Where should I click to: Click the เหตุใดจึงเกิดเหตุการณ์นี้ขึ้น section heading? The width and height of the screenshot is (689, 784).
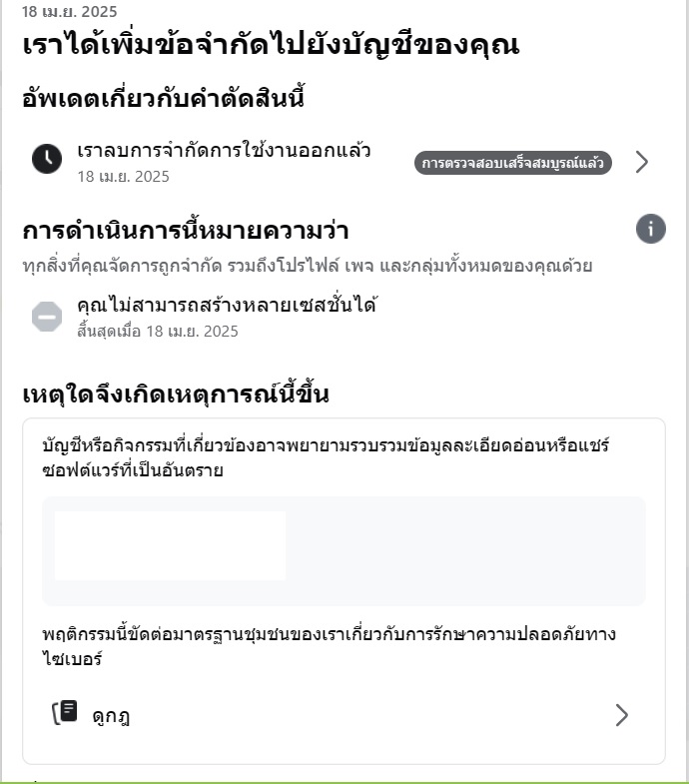(x=176, y=394)
